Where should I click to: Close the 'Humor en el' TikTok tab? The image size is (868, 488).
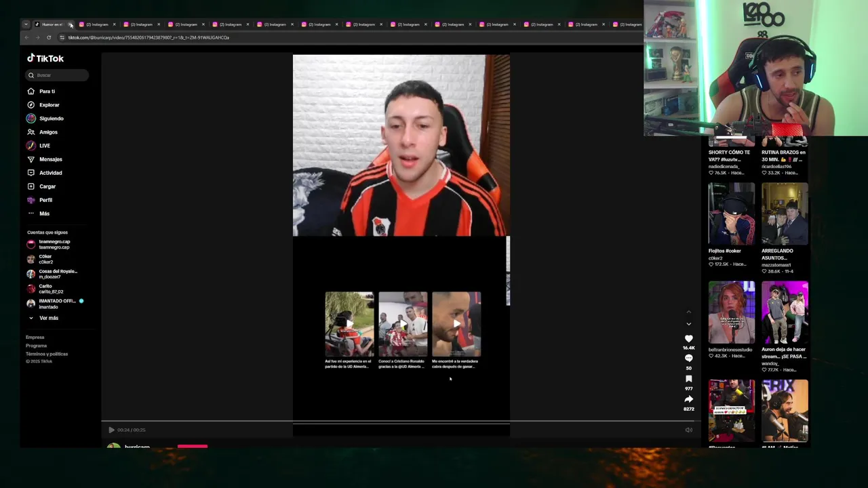coord(71,24)
